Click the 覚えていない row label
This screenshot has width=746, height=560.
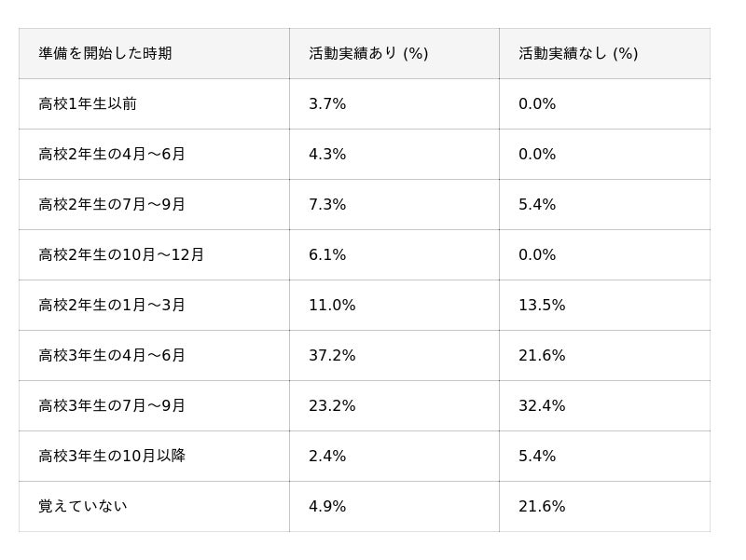[83, 506]
